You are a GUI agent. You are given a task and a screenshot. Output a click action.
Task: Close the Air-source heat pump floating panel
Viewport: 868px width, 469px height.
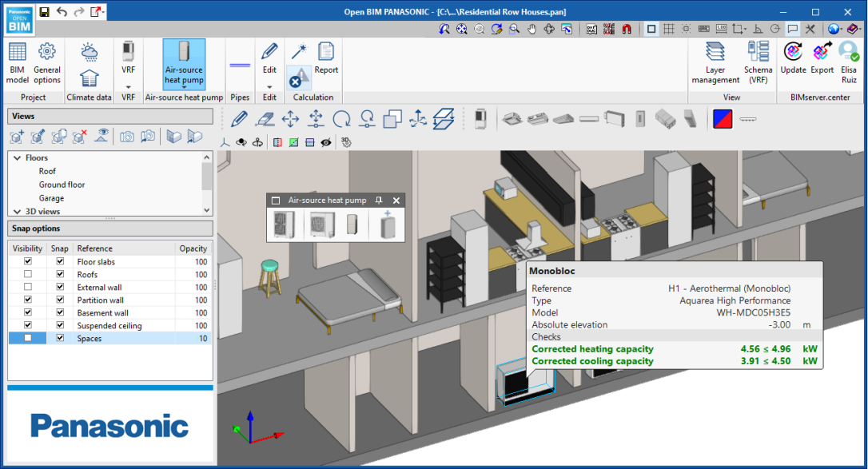[396, 201]
